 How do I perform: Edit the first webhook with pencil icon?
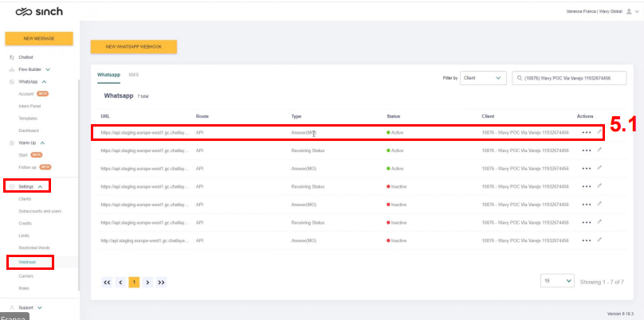click(599, 131)
